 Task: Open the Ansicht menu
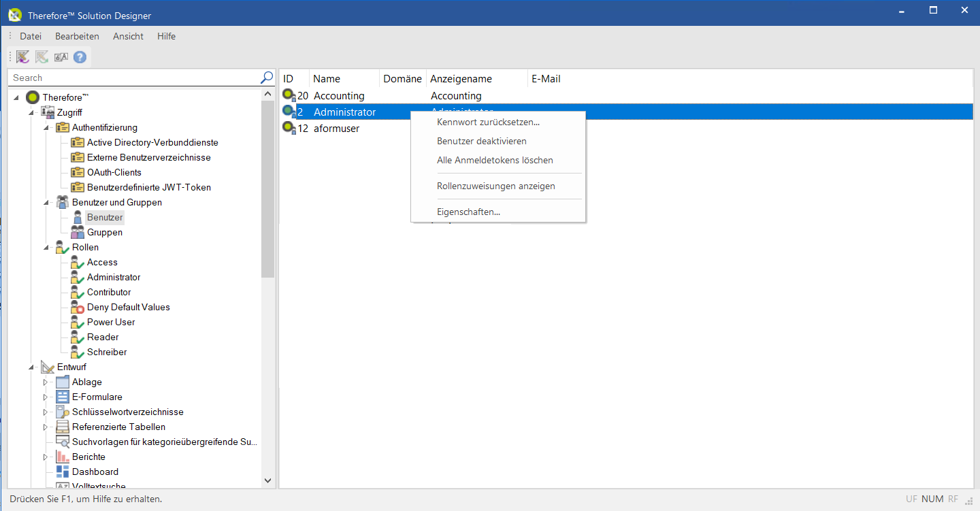click(128, 36)
